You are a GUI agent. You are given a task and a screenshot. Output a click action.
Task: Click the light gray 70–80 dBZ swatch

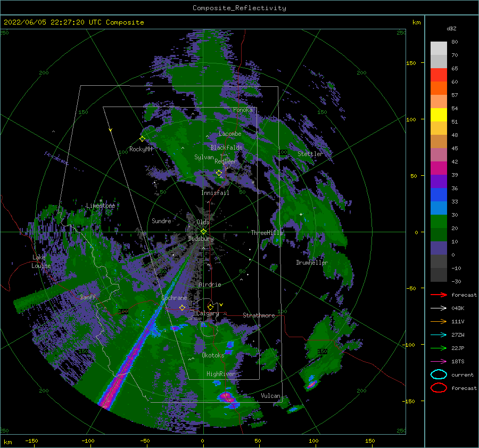tap(439, 48)
